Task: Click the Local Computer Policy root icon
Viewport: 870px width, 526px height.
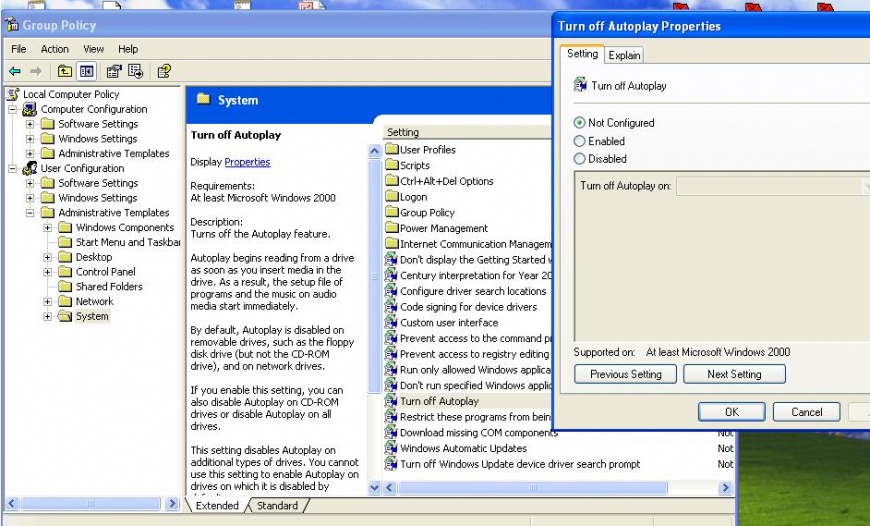Action: [13, 94]
